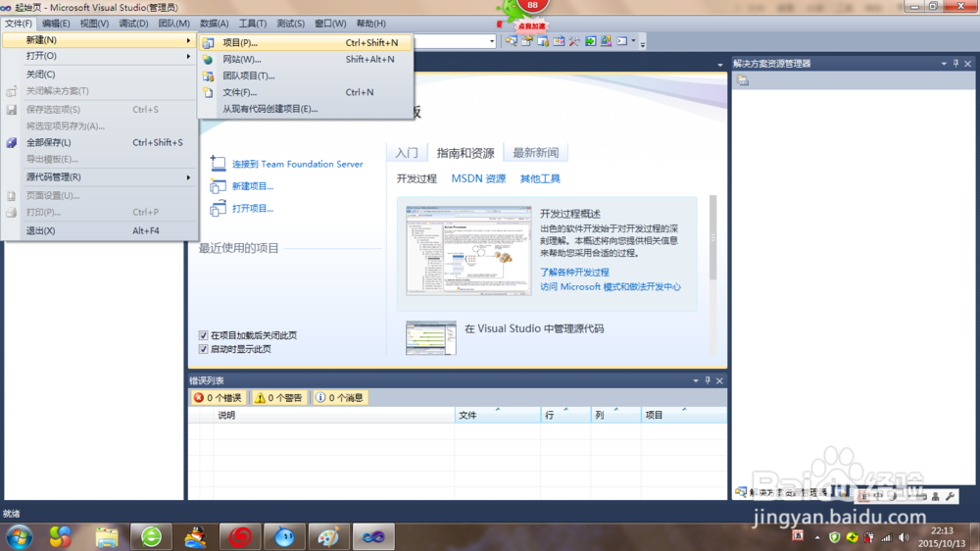
Task: Open the toolbar combo box dropdown arrow
Action: (492, 41)
